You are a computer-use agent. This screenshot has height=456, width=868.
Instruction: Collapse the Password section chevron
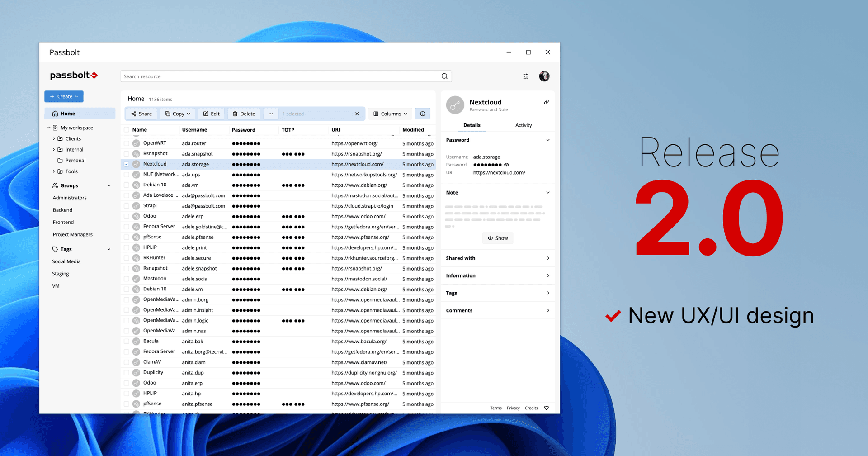[x=547, y=140]
